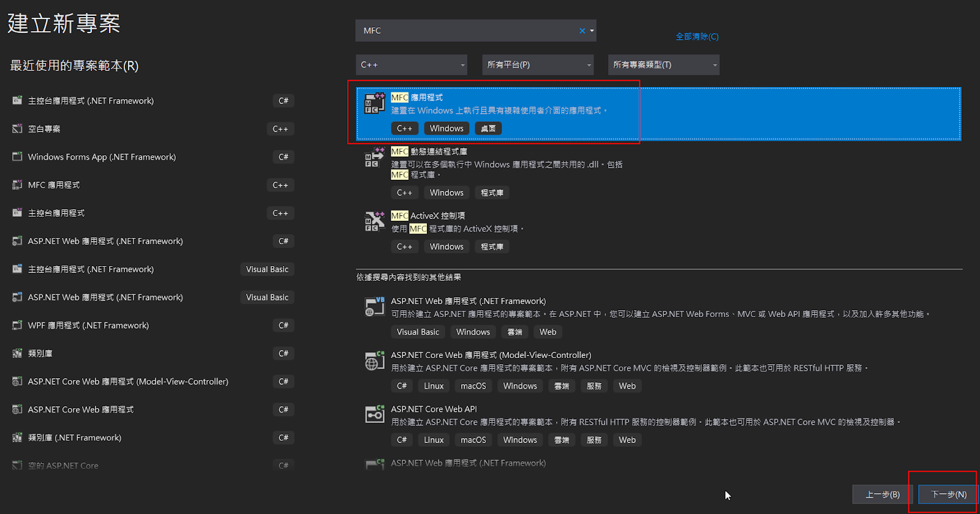Click the icon beside recent Windows Forms App

tap(17, 157)
